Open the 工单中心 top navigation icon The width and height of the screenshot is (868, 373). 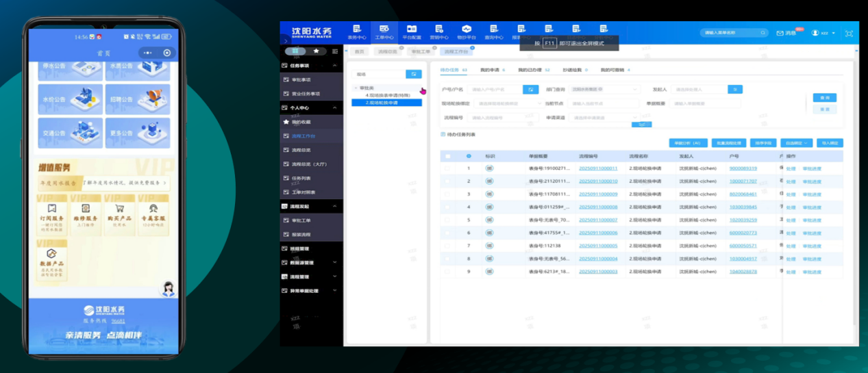384,31
